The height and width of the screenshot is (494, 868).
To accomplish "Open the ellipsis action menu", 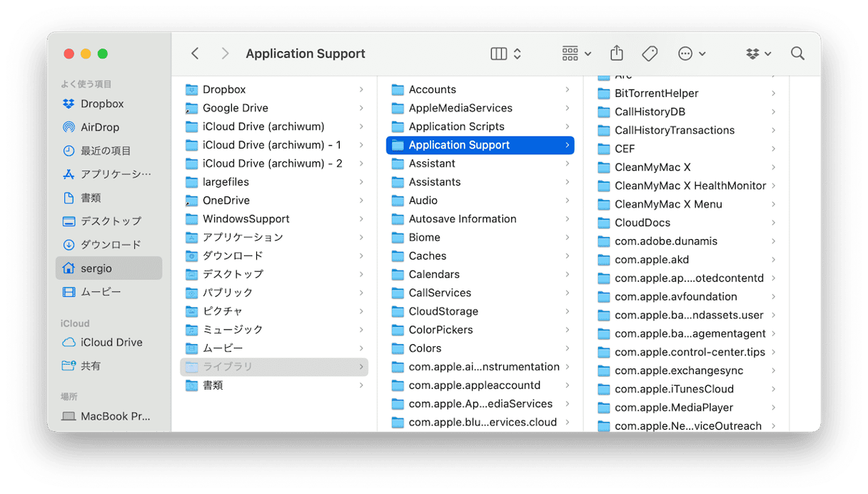I will pyautogui.click(x=691, y=54).
